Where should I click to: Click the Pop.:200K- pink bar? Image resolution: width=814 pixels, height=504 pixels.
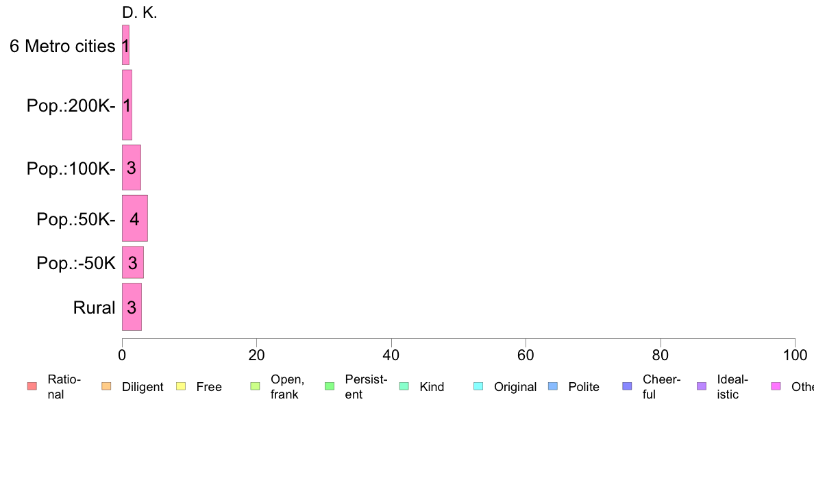point(127,105)
